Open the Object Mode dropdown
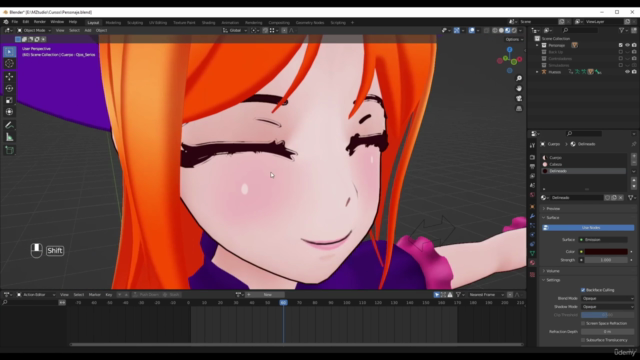This screenshot has width=640, height=360. point(34,30)
